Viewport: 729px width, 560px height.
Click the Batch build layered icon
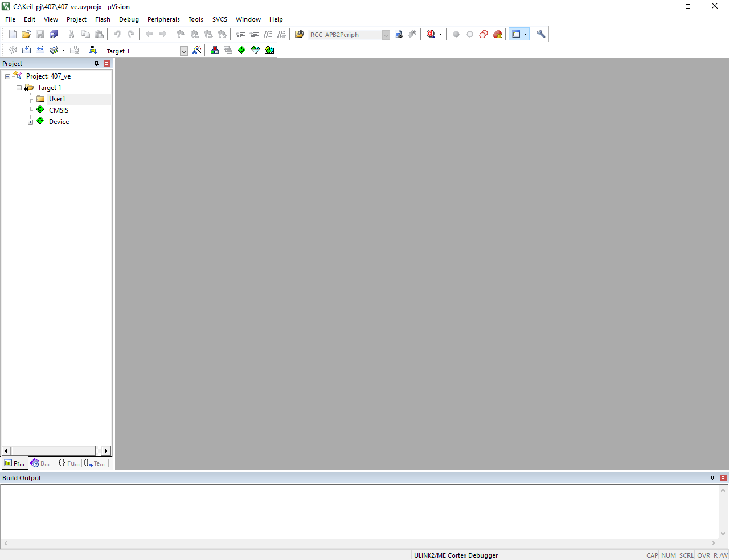(x=54, y=50)
